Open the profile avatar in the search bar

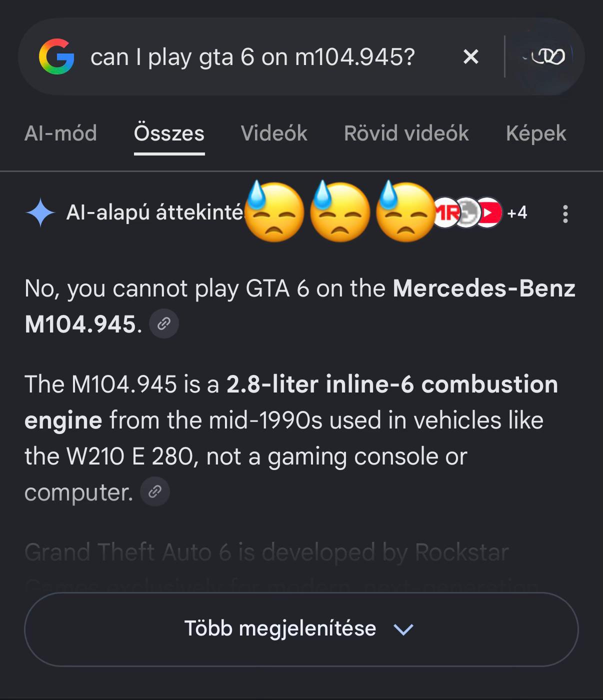pyautogui.click(x=545, y=56)
